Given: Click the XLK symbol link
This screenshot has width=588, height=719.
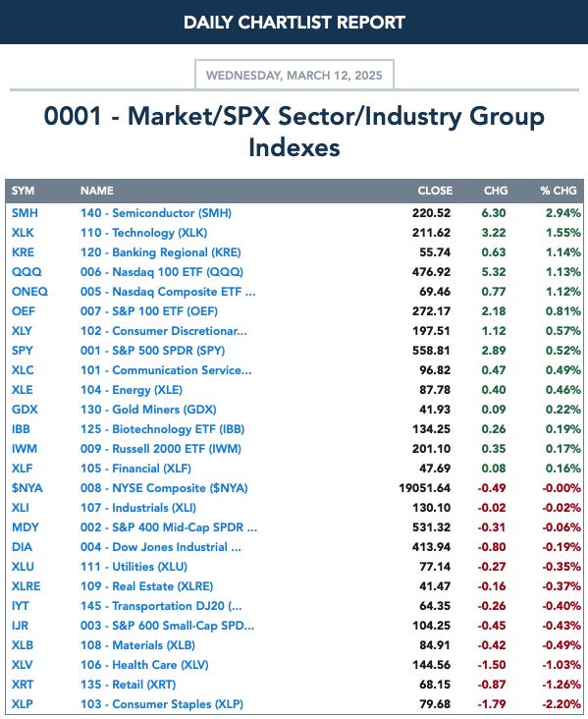Looking at the screenshot, I should (x=23, y=233).
